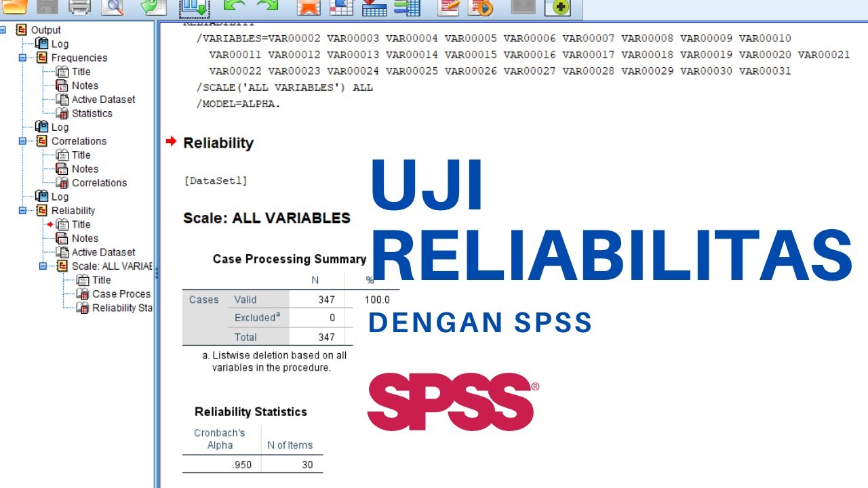Collapse the Scale: ALL VARIABLES branch
This screenshot has width=868, height=488.
point(43,266)
